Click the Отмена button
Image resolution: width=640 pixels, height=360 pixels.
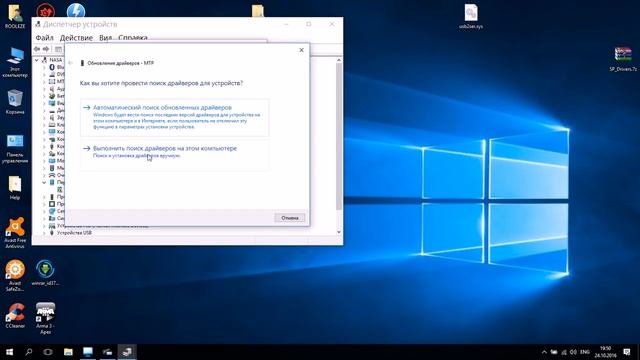click(x=290, y=218)
